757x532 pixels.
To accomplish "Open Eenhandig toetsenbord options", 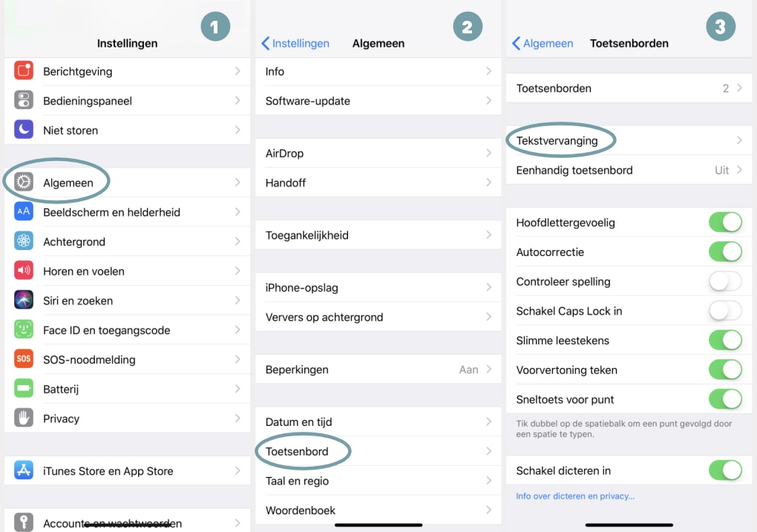I will click(629, 169).
